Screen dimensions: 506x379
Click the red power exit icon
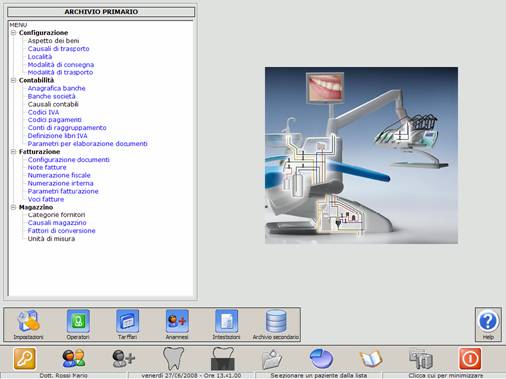point(470,359)
